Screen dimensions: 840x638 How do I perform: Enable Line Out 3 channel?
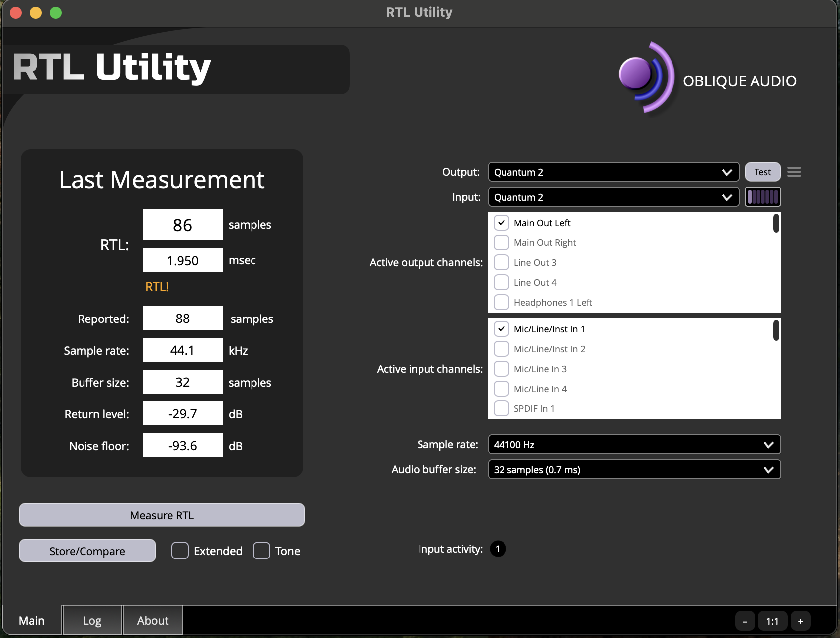(502, 262)
